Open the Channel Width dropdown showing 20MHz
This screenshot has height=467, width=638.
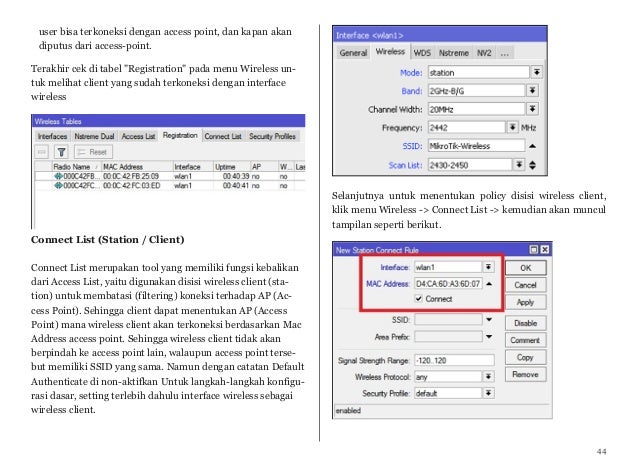point(532,109)
